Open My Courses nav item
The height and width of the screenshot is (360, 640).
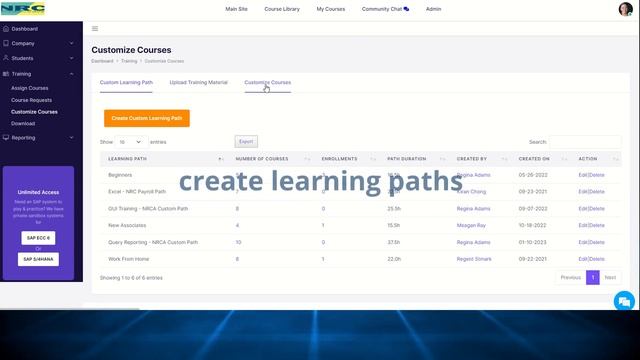pos(331,9)
